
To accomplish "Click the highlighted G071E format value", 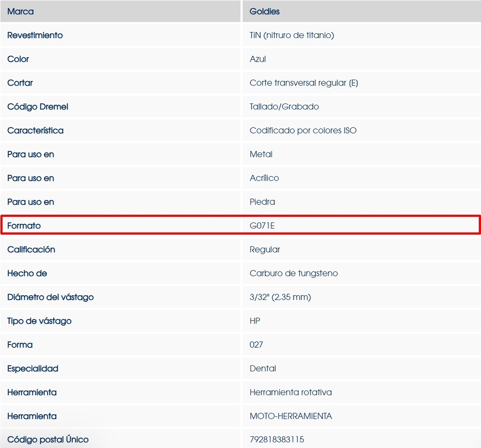I will (x=262, y=226).
